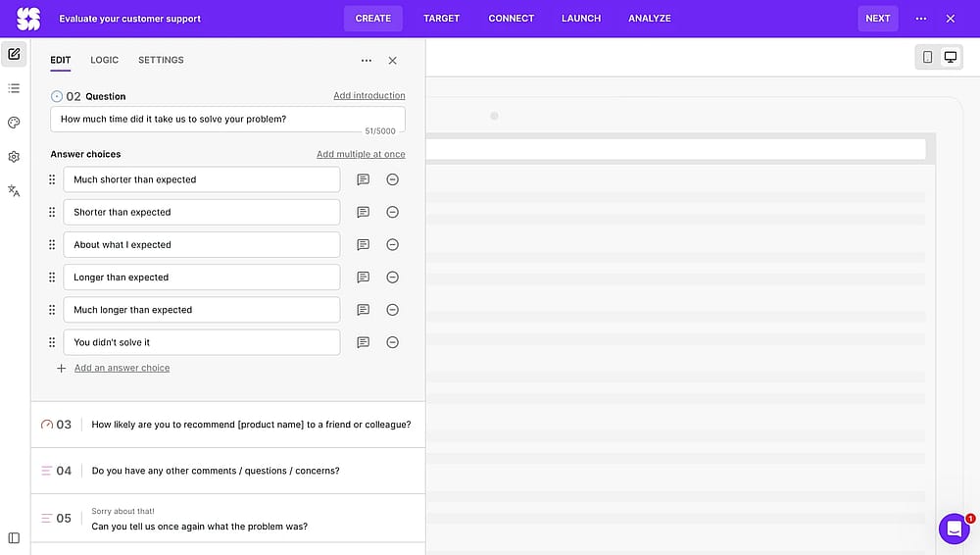
Task: Open the chat support widget
Action: 954,529
